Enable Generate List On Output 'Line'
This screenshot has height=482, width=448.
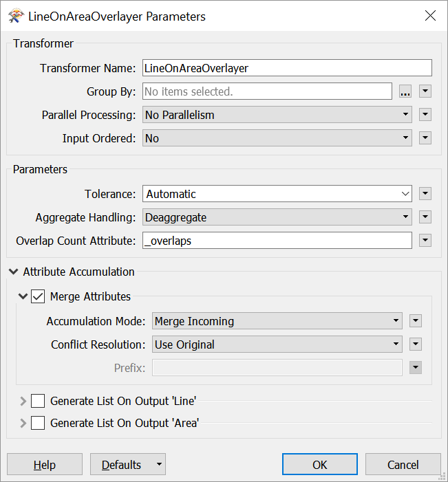[x=38, y=401]
